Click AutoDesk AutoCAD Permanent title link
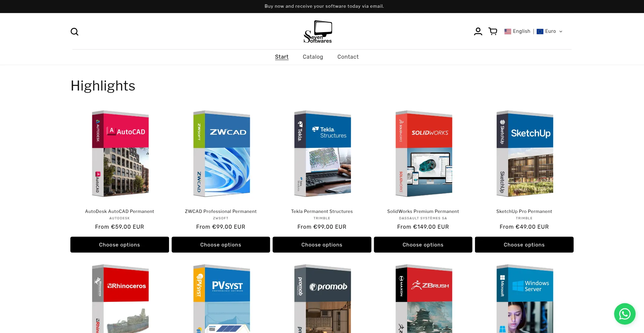Image resolution: width=644 pixels, height=333 pixels. pos(119,211)
